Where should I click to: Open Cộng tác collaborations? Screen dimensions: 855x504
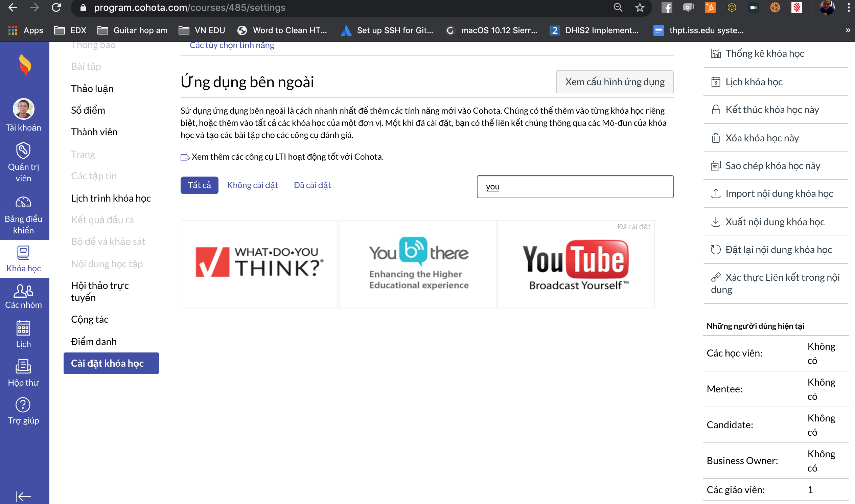[90, 319]
